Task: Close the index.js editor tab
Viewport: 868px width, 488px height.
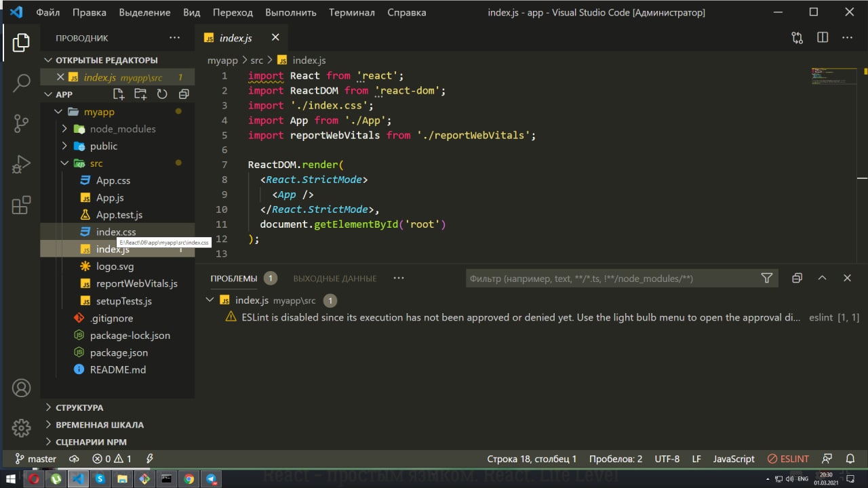Action: pyautogui.click(x=275, y=38)
